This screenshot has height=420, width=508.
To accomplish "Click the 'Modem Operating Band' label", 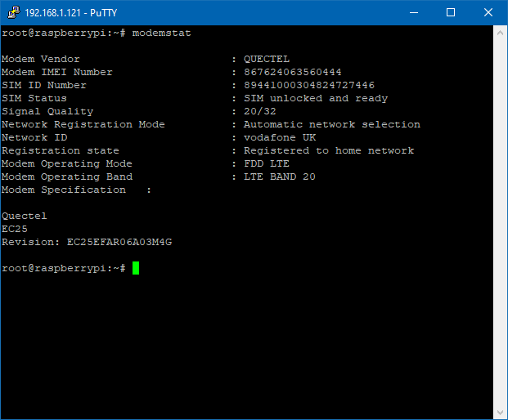I will click(x=67, y=176).
